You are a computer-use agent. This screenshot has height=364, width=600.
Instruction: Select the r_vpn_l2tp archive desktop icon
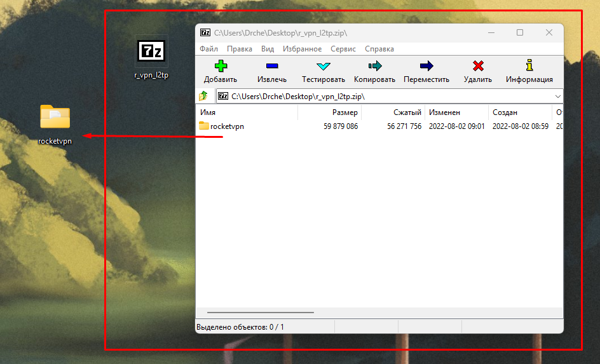151,54
